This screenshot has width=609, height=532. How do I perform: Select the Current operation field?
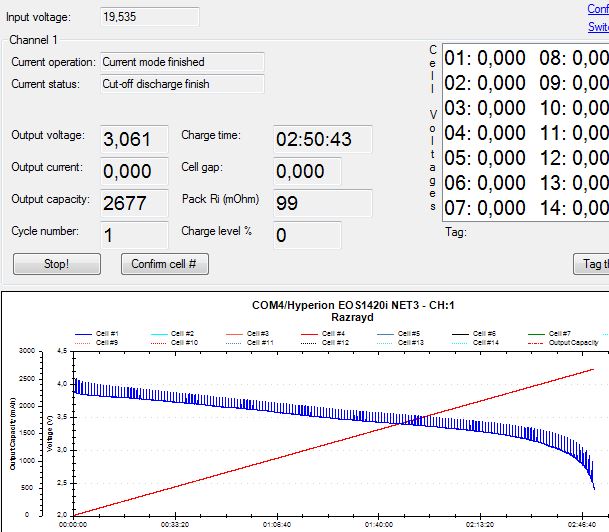click(x=182, y=62)
